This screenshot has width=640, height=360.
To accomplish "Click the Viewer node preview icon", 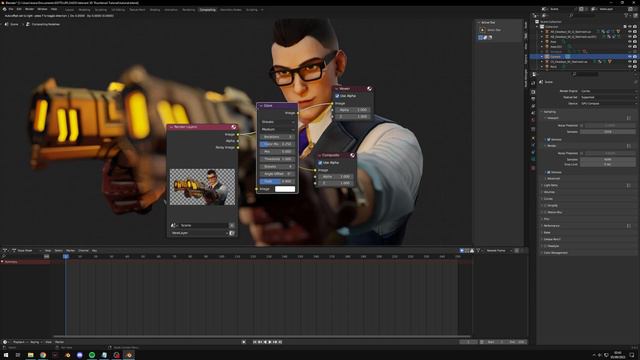I will click(369, 89).
